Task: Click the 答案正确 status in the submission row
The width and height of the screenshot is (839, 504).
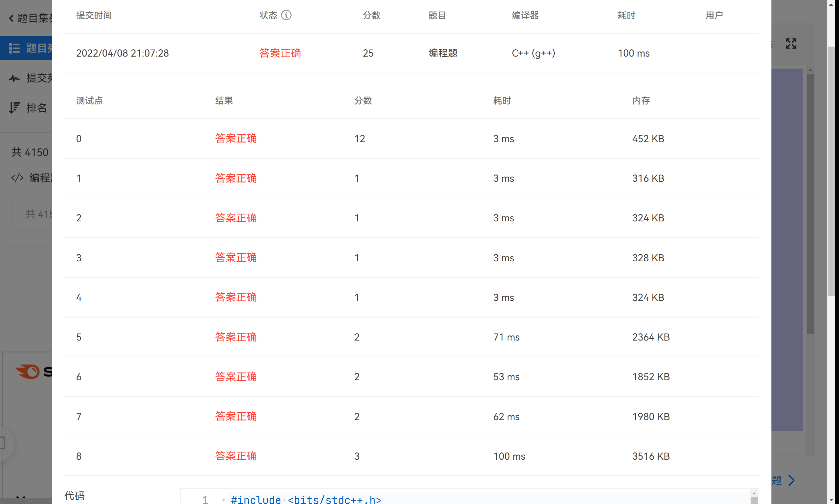Action: [280, 53]
